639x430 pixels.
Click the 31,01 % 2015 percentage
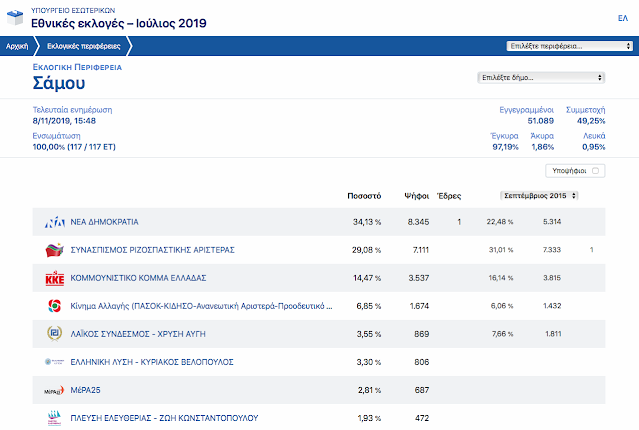(x=501, y=250)
